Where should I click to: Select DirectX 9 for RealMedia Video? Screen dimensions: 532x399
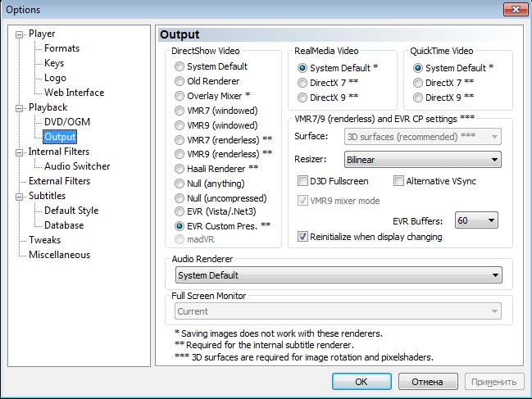302,97
